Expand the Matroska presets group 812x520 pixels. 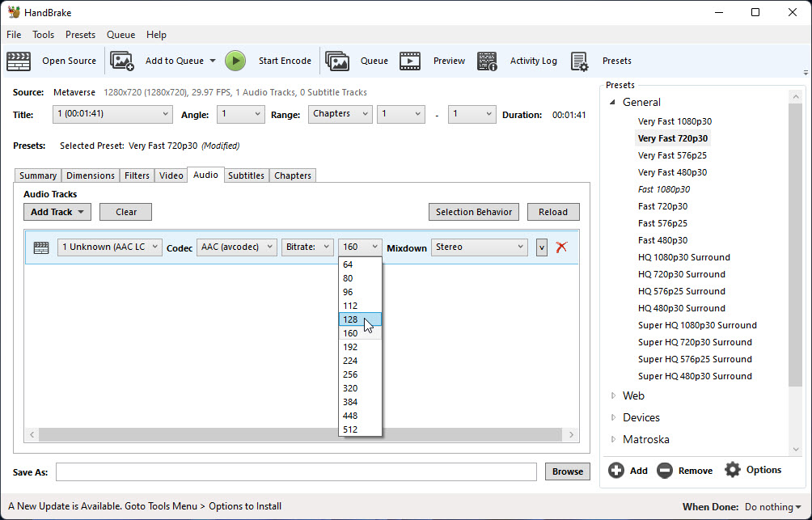tap(613, 439)
